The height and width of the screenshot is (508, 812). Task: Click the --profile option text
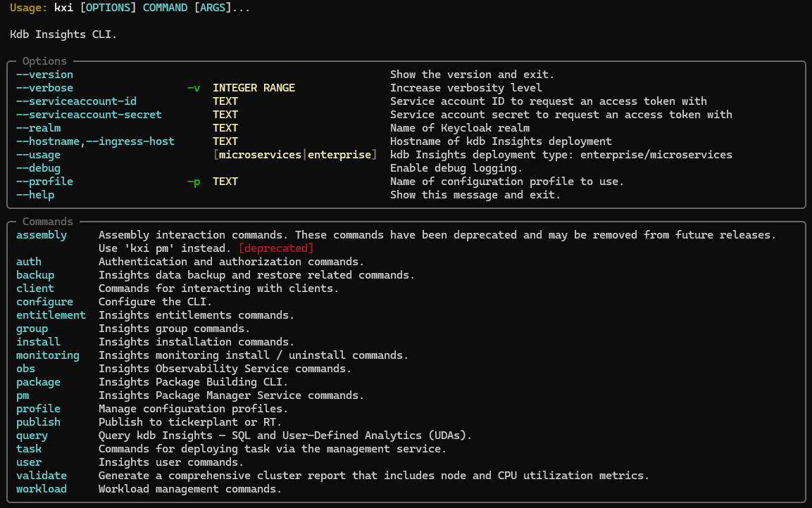click(44, 182)
